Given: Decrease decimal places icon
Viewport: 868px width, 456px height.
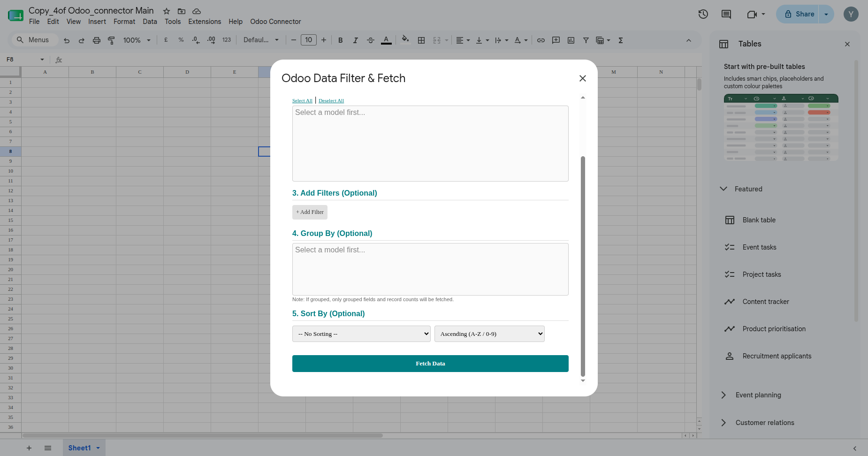Looking at the screenshot, I should click(x=196, y=40).
